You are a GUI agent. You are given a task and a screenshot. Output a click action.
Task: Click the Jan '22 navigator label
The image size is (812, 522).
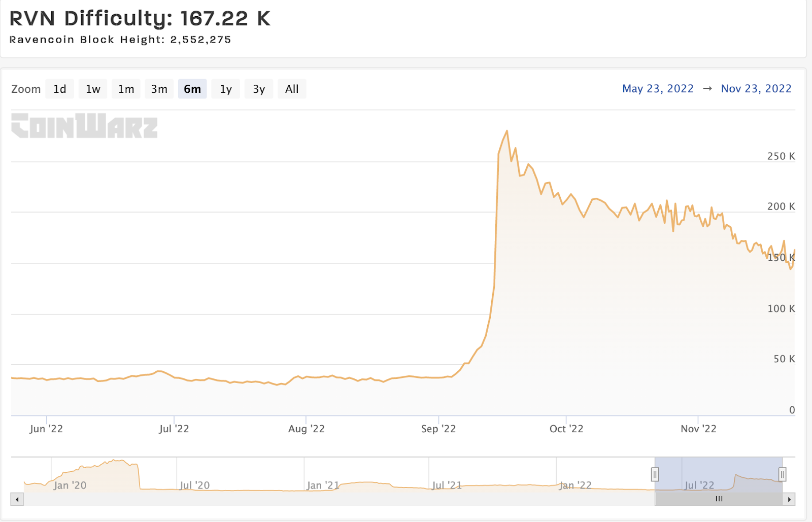(x=575, y=485)
